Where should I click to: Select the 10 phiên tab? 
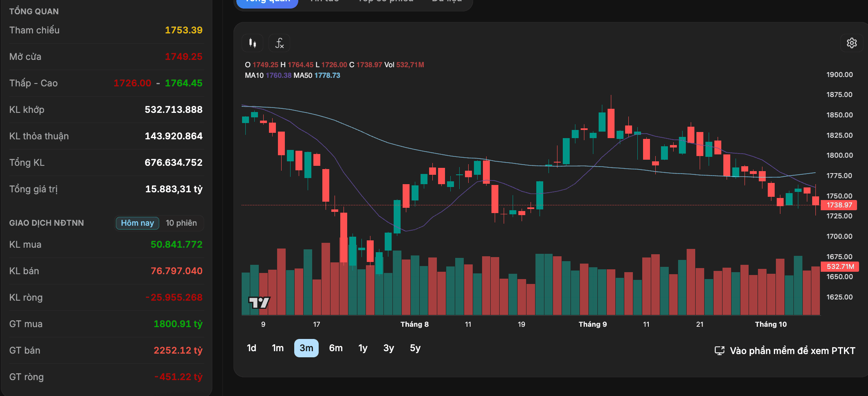181,223
